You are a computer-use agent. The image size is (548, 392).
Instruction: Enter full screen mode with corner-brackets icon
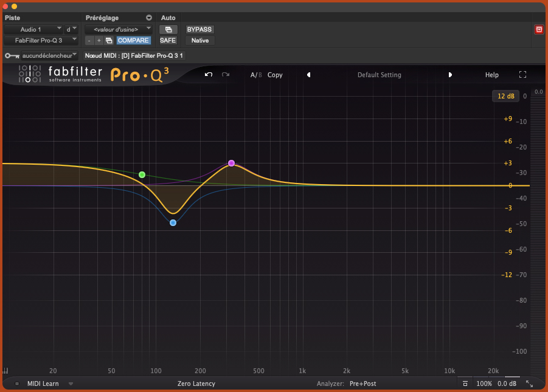(522, 75)
